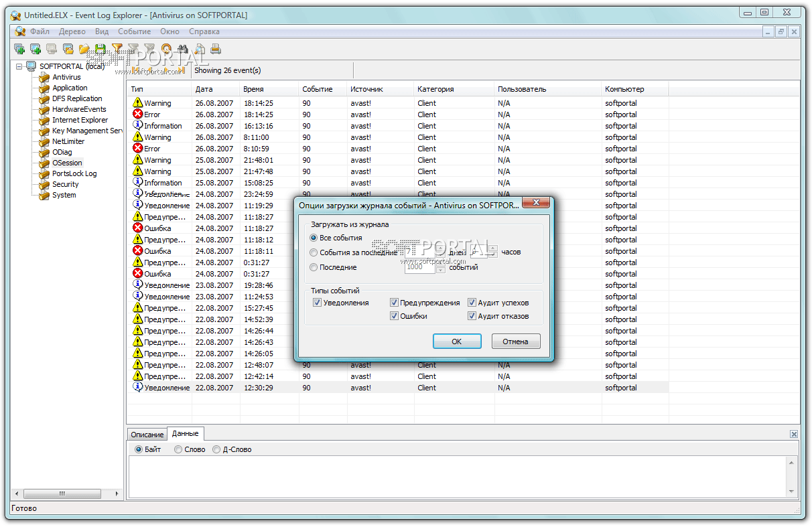
Task: Select the OSession log icon
Action: pyautogui.click(x=44, y=163)
